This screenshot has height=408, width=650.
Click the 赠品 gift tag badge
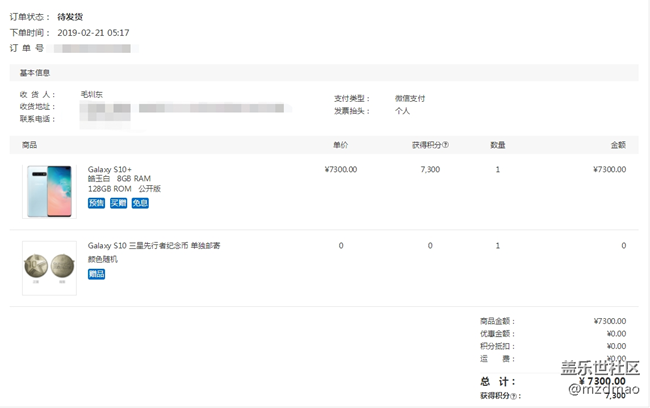[x=96, y=273]
